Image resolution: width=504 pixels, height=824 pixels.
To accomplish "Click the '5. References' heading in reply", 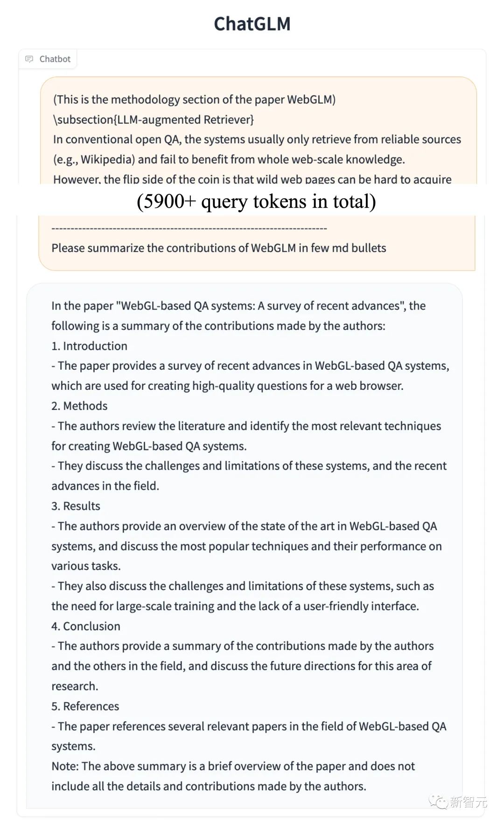I will click(85, 706).
